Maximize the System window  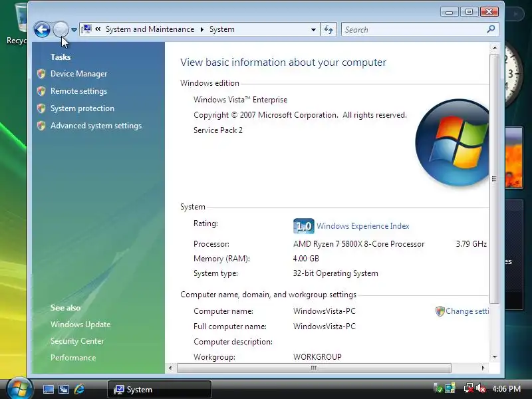469,12
